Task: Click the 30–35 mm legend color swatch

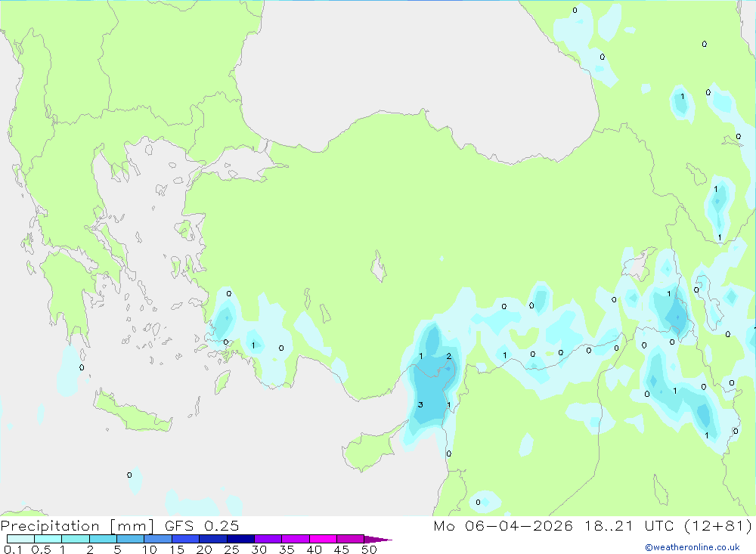Action: 268,539
